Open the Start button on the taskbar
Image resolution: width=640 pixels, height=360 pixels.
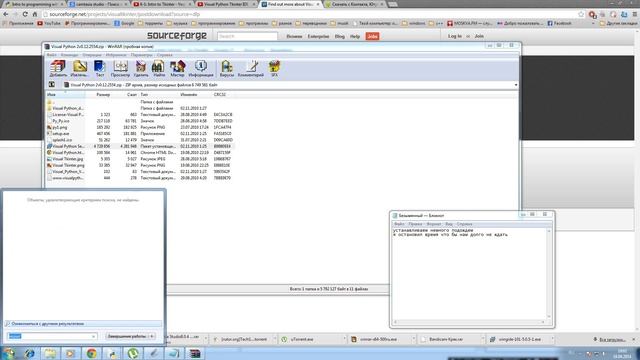(9, 353)
